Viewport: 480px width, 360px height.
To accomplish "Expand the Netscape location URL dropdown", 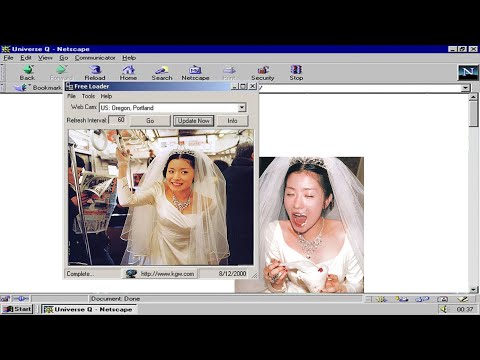I will pos(465,88).
